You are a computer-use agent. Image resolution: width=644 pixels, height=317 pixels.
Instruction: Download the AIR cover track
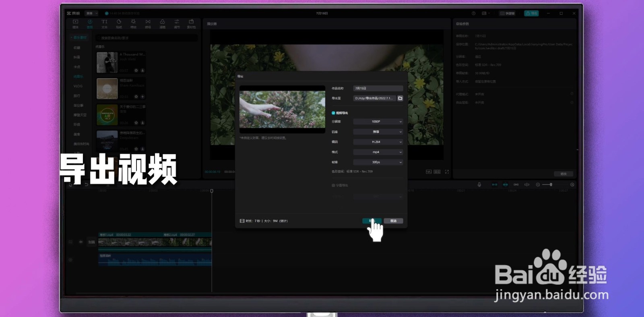pyautogui.click(x=142, y=123)
